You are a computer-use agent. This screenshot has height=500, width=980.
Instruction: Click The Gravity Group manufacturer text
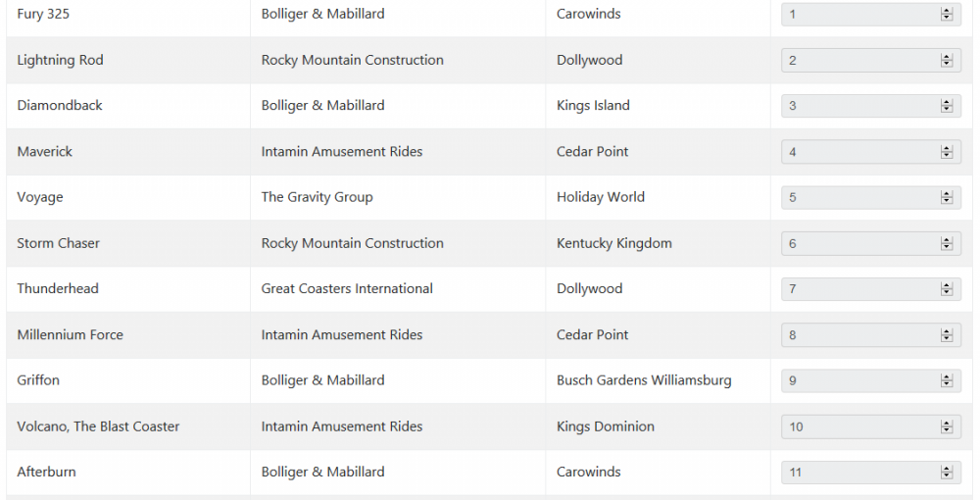pos(317,197)
